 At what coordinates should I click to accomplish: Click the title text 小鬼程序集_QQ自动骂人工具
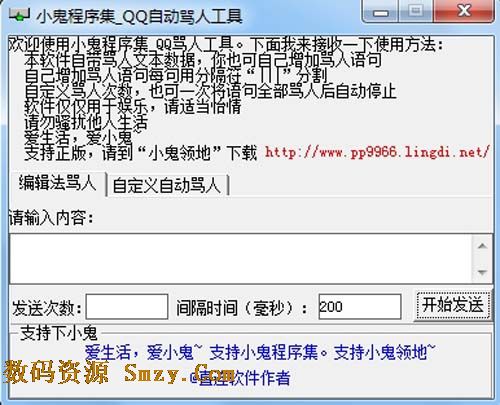(x=139, y=16)
